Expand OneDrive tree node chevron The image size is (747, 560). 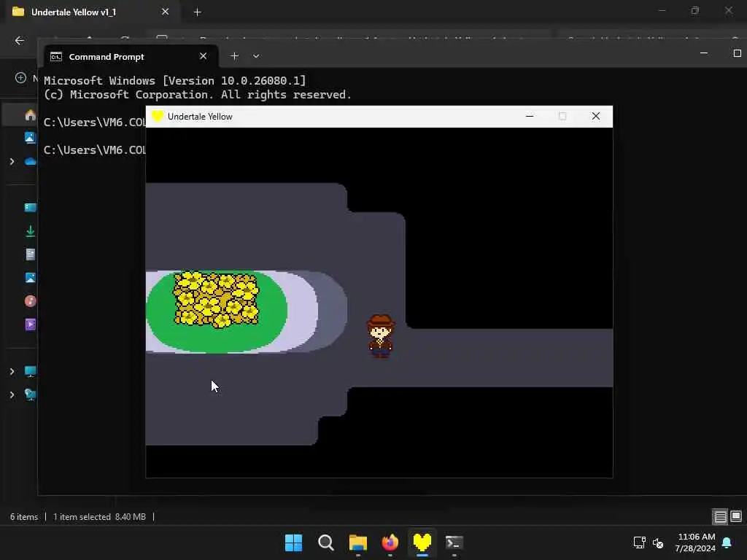[12, 162]
